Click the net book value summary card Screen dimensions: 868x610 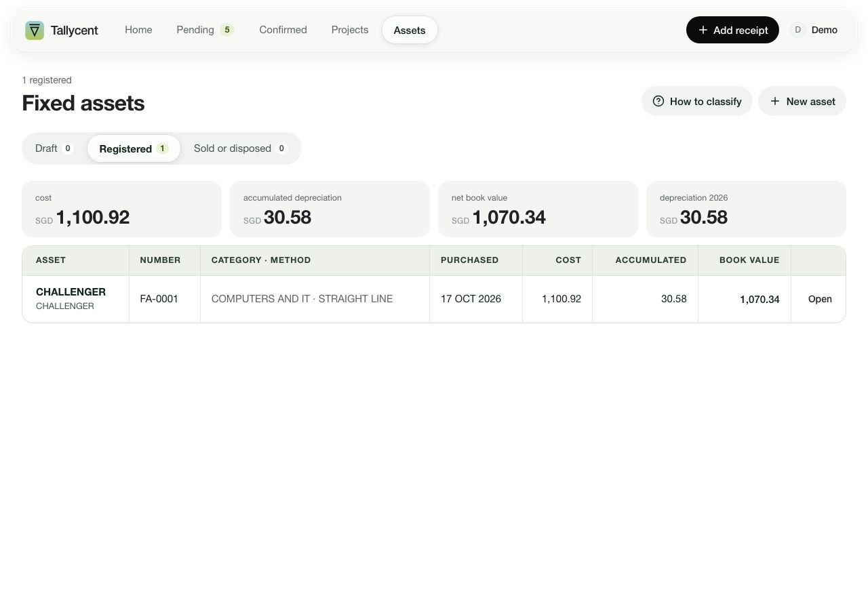tap(538, 209)
